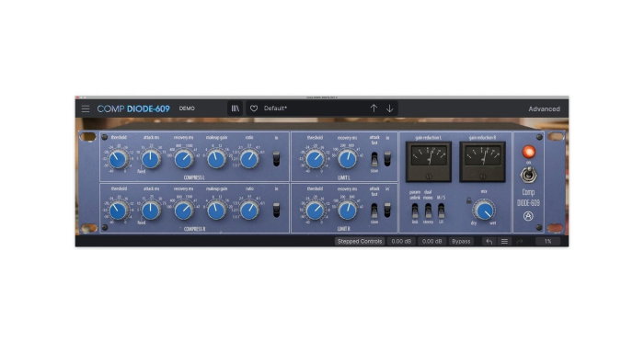This screenshot has height=342, width=644.
Task: Adjust Compress L attack ms knob
Action: tap(151, 159)
